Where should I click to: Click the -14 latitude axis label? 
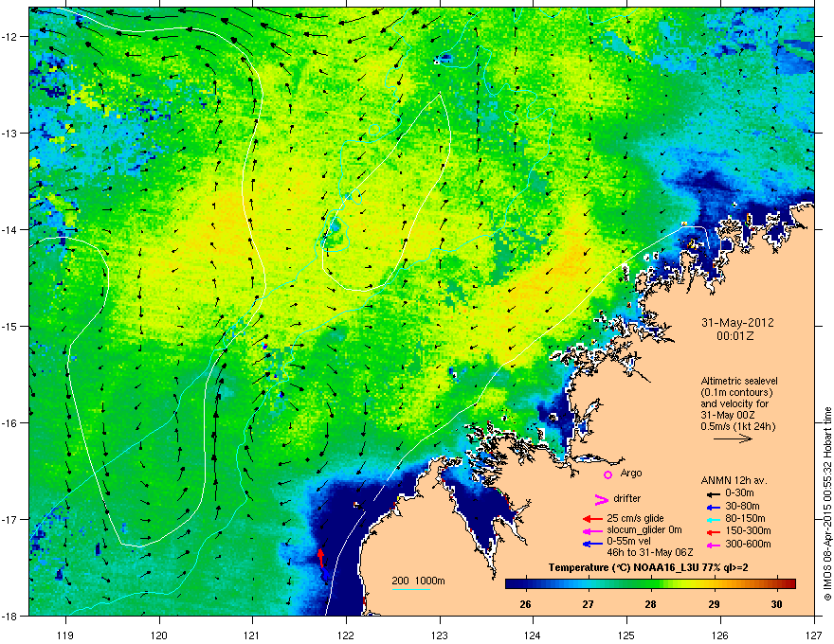(x=10, y=230)
